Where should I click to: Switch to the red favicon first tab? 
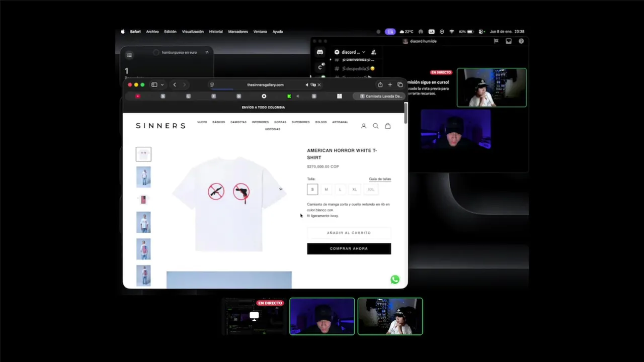click(x=137, y=96)
